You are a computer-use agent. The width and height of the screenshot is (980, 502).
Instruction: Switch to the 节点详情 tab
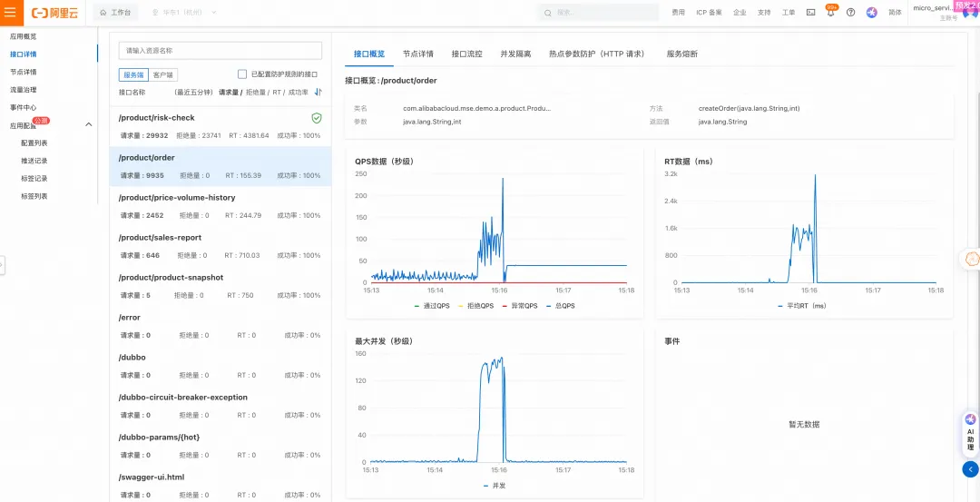(x=418, y=54)
